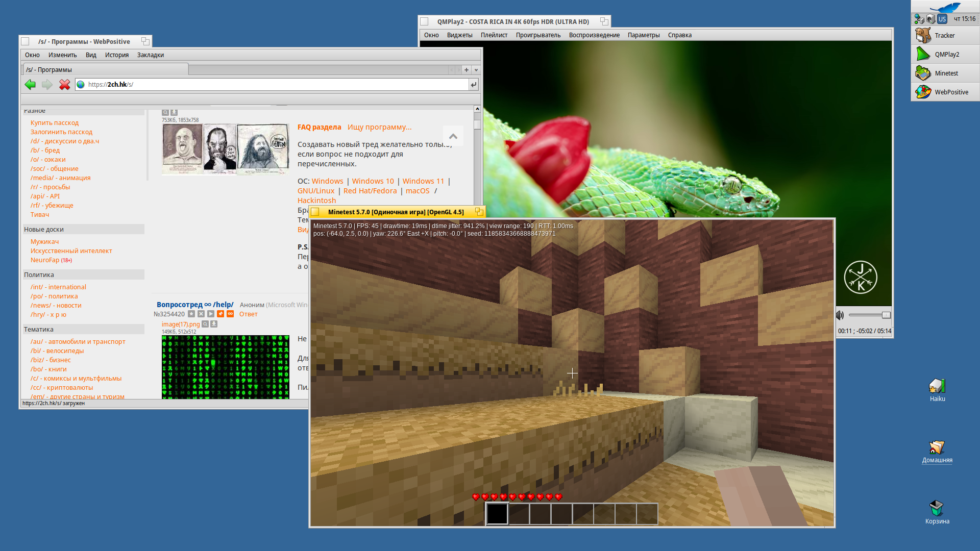Viewport: 980px width, 551px height.
Task: Open QMPlay2 Воспроизведение menu
Action: 594,35
